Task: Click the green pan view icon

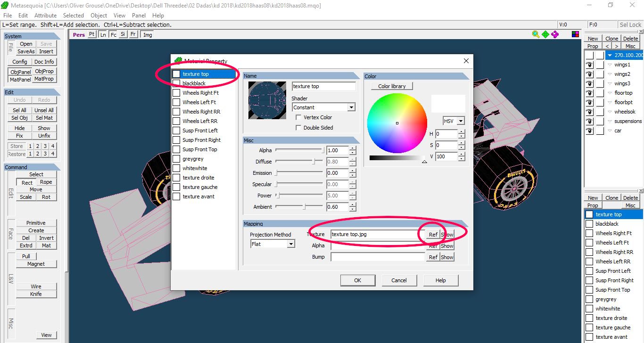Action: 545,34
